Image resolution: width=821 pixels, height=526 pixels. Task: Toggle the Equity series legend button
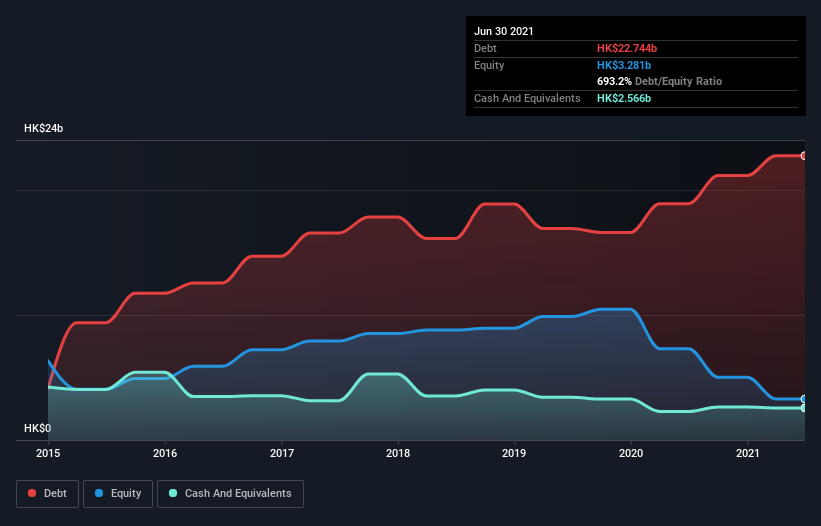[x=118, y=494]
